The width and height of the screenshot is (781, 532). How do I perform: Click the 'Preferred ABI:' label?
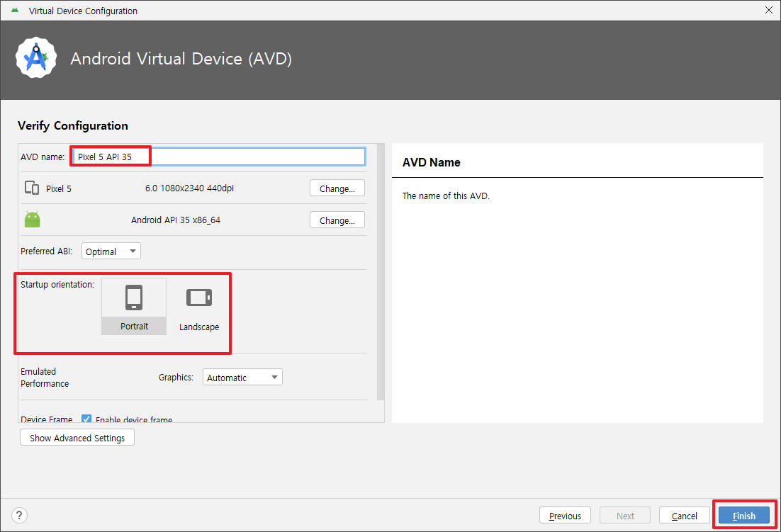tap(46, 251)
